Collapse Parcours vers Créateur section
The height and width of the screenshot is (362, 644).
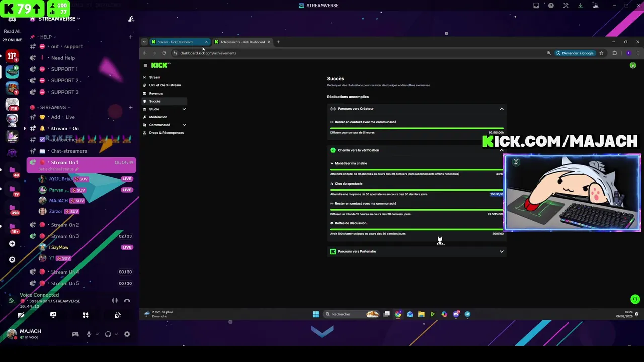[x=501, y=109]
